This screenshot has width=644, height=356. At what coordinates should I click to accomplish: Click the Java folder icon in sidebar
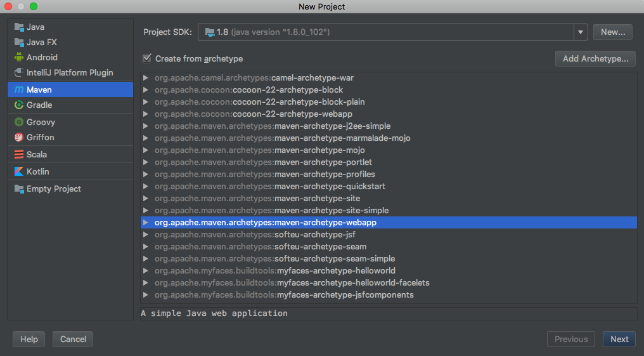[x=19, y=27]
